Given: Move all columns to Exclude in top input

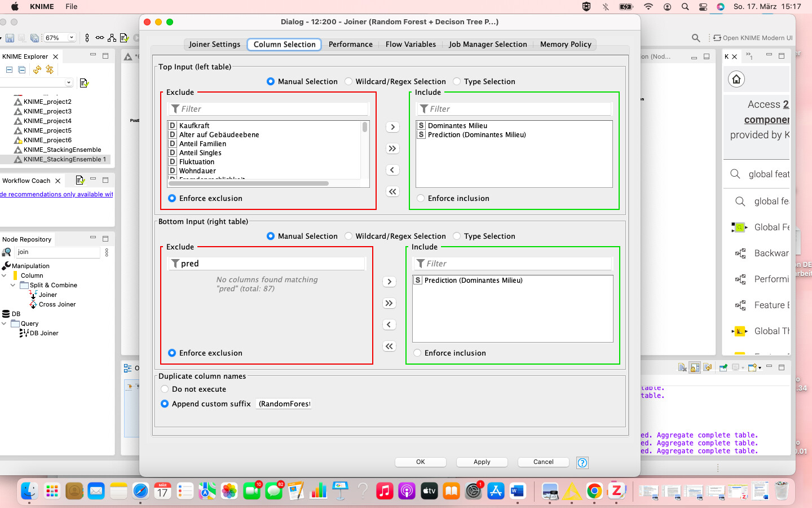Looking at the screenshot, I should [x=392, y=191].
